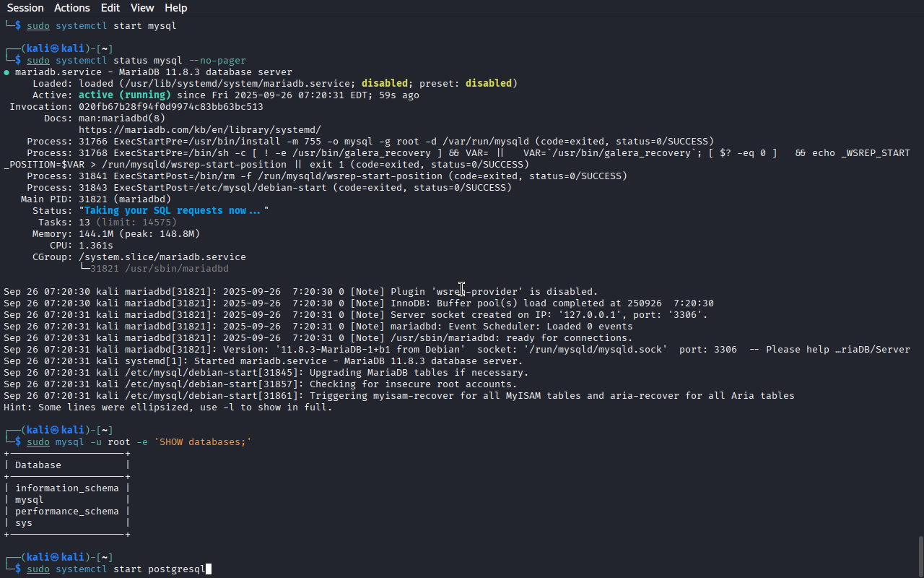Viewport: 924px width, 578px height.
Task: Select the performance_schema database row
Action: [67, 512]
